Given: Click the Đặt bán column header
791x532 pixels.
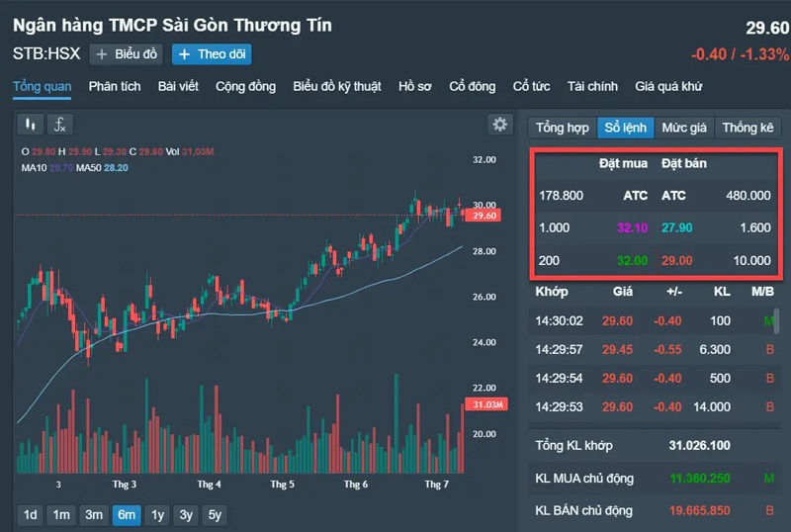Looking at the screenshot, I should coord(683,163).
